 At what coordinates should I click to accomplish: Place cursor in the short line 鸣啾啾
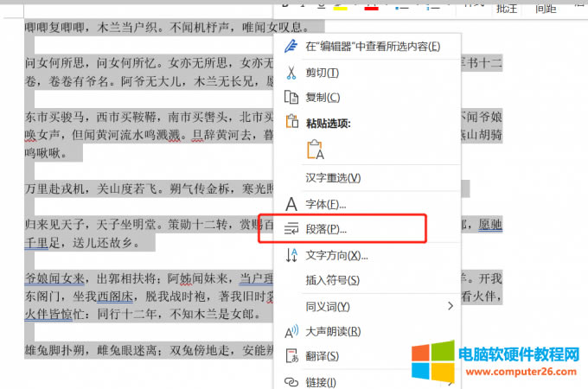pos(46,153)
